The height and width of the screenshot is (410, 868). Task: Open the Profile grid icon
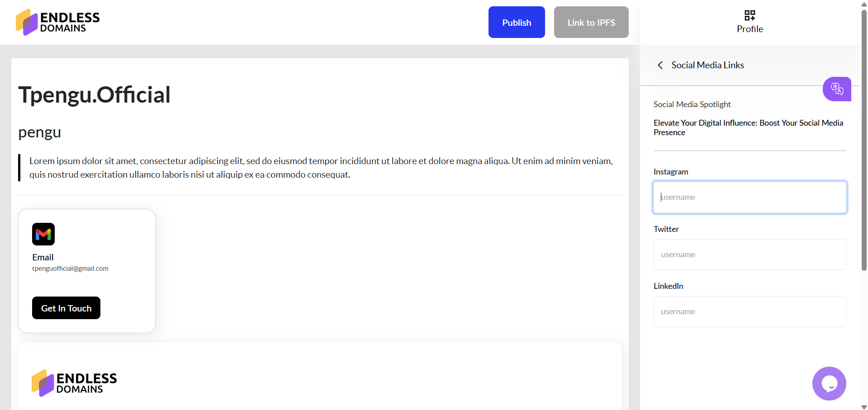coord(749,15)
